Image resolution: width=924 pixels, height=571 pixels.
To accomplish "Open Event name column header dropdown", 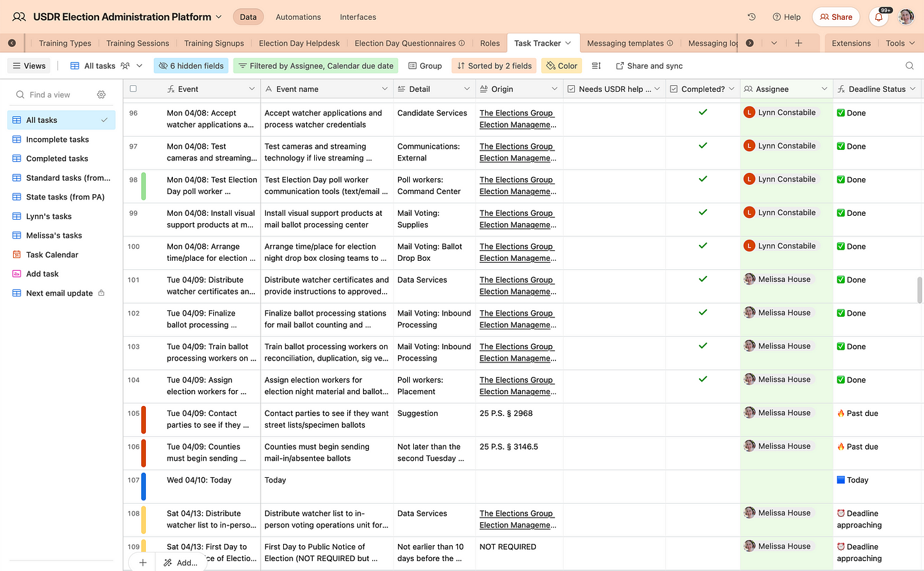I will coord(385,89).
